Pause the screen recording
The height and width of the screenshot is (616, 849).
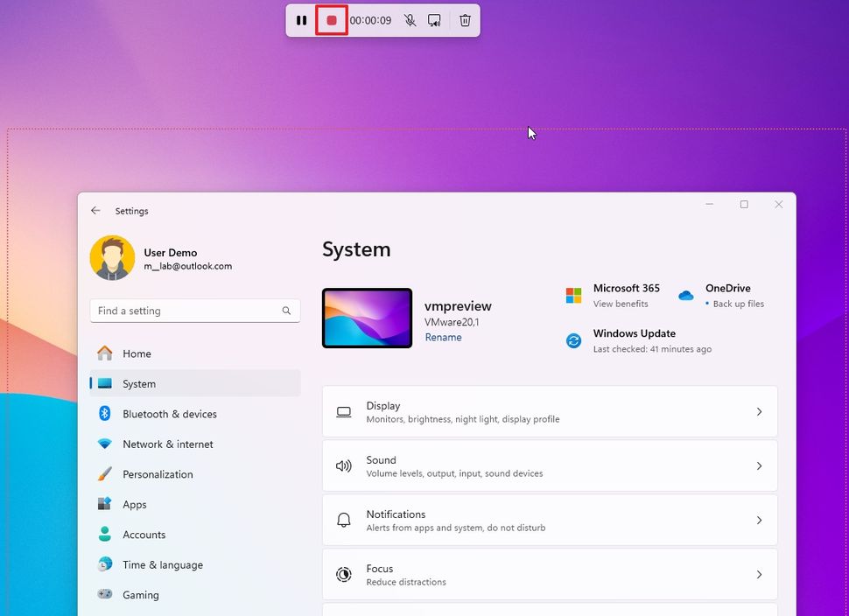click(x=302, y=19)
